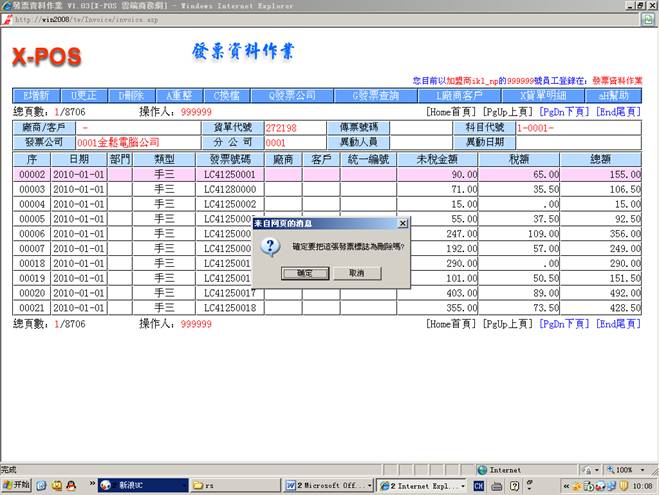This screenshot has width=659, height=495.
Task: Close the web page message dialog
Action: tap(402, 223)
